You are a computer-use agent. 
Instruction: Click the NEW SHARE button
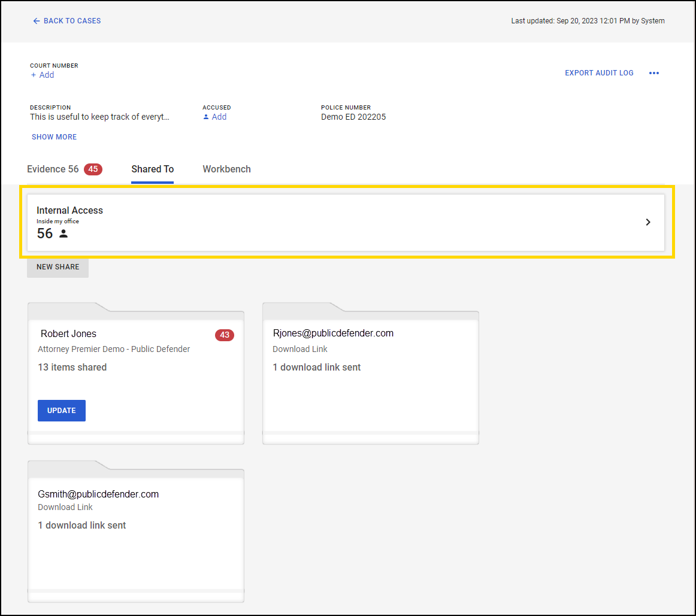click(58, 267)
